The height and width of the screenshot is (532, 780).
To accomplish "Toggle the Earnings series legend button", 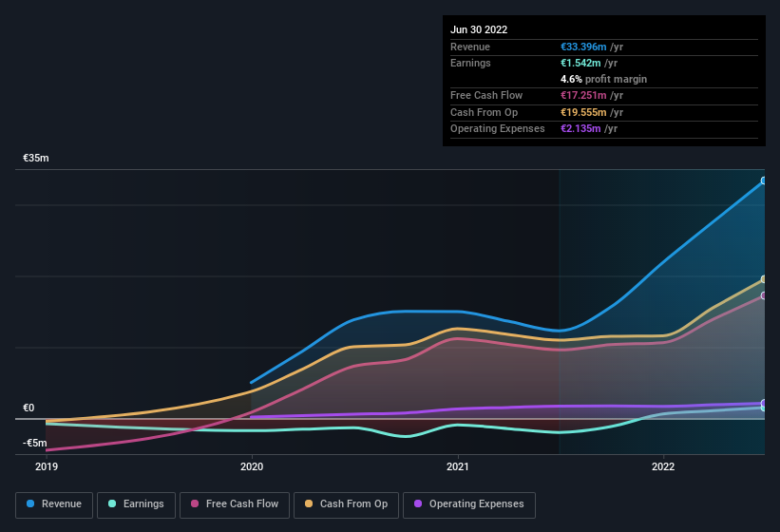I will click(136, 505).
